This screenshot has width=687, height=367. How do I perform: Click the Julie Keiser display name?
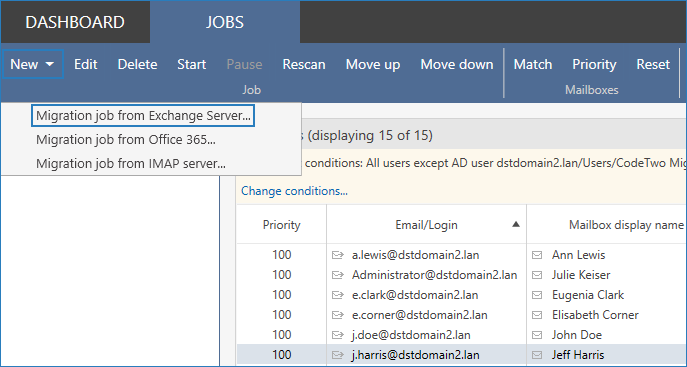(x=581, y=275)
